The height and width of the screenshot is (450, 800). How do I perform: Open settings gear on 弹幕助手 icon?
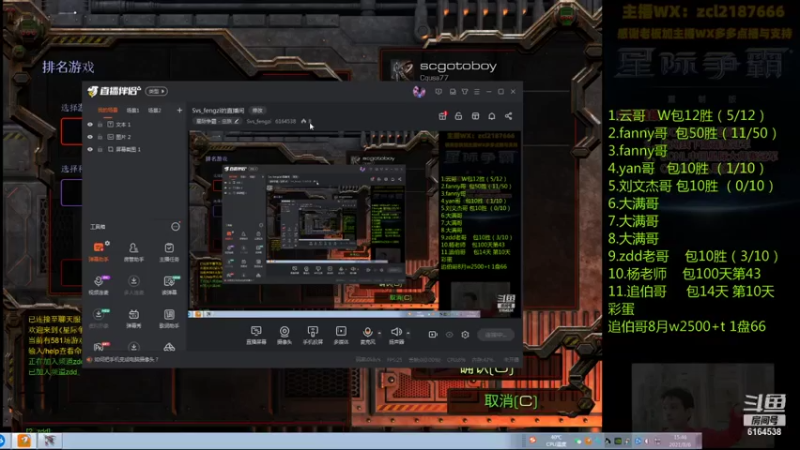tap(107, 243)
